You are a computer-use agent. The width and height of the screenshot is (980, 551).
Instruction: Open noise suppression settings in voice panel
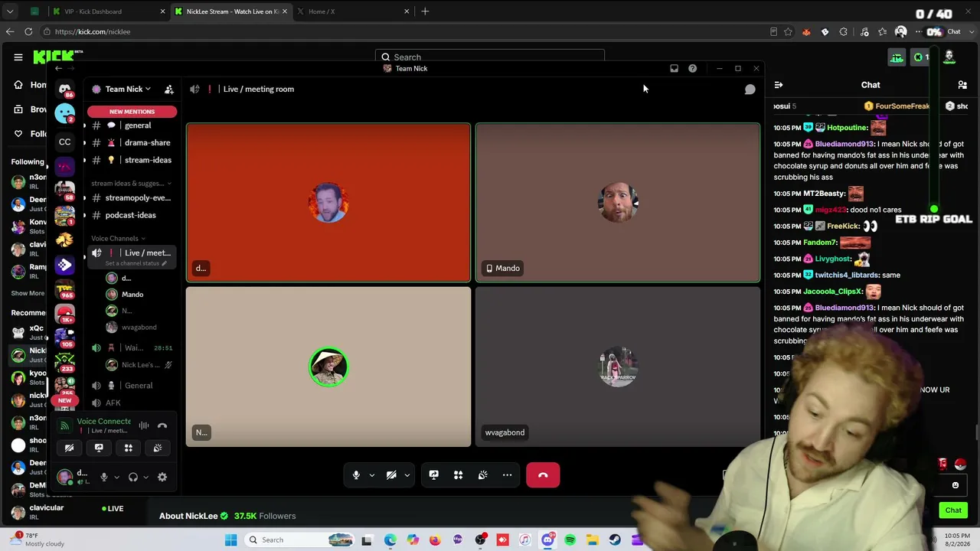point(144,425)
